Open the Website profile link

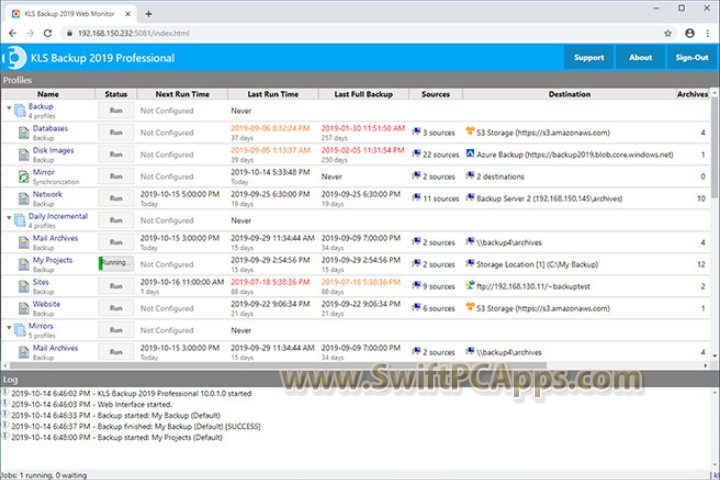click(x=46, y=304)
